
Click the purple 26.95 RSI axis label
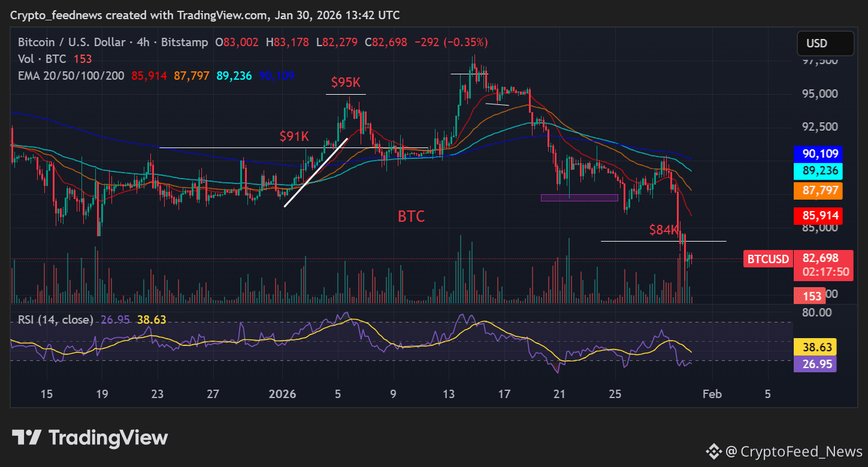tap(815, 364)
